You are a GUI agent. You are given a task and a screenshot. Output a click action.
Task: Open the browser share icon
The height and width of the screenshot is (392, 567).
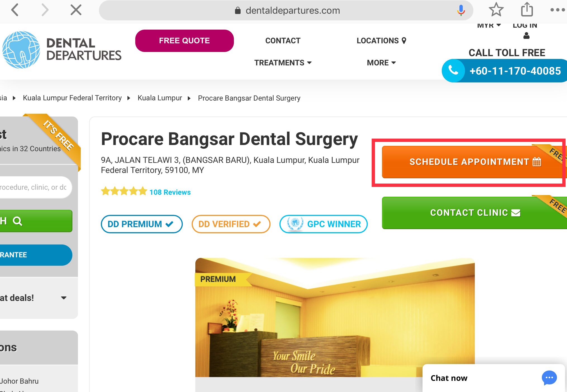coord(527,9)
